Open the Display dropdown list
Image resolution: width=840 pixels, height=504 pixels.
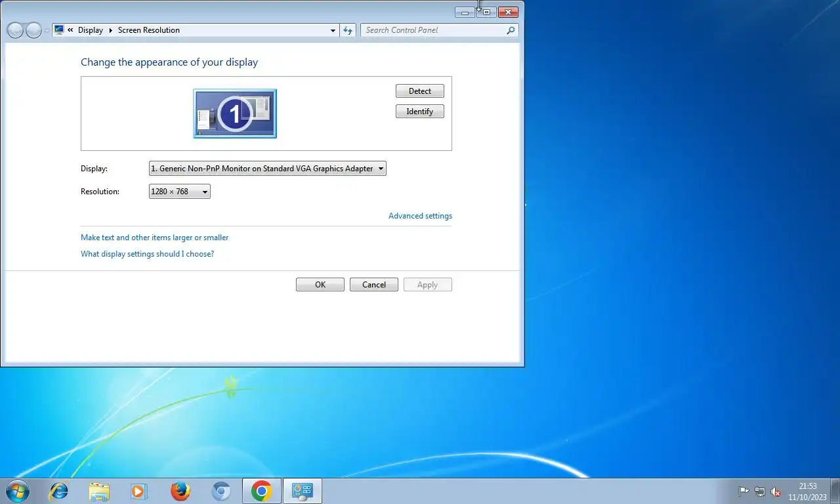[268, 169]
